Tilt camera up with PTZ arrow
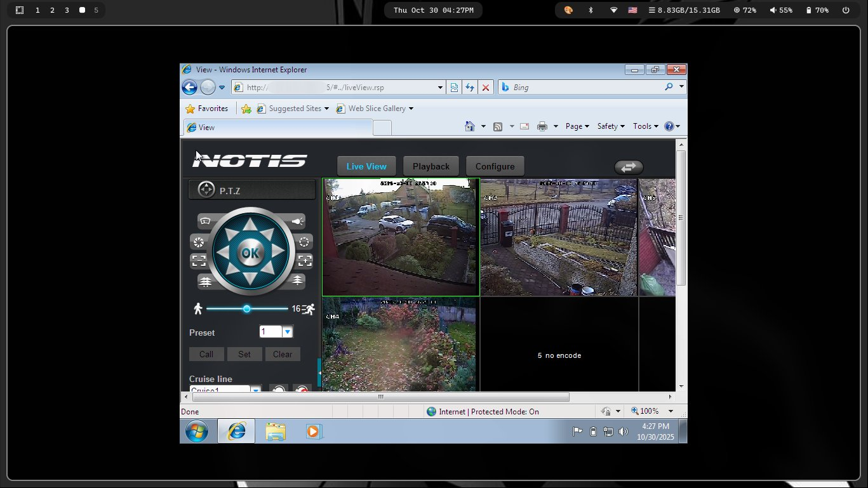This screenshot has width=868, height=488. point(251,225)
